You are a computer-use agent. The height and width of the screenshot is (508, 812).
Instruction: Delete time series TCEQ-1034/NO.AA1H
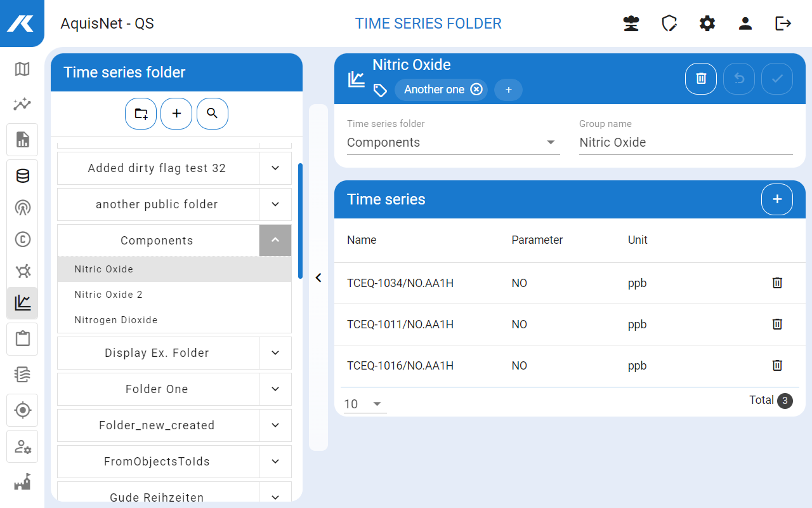click(777, 283)
